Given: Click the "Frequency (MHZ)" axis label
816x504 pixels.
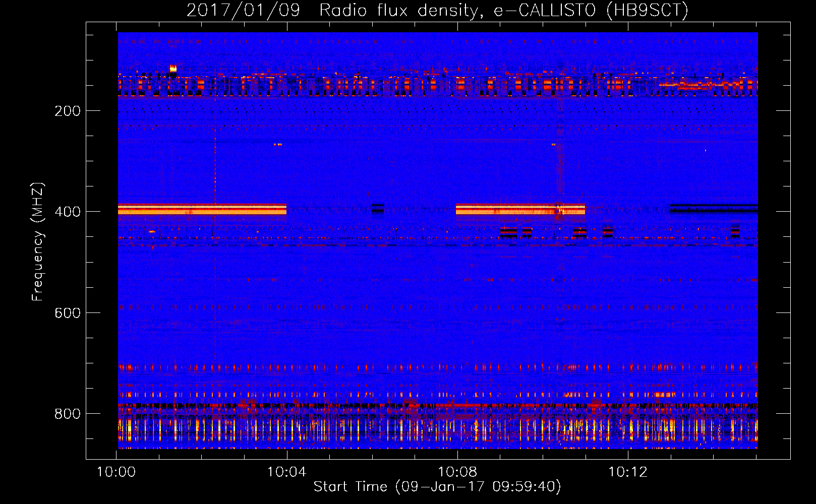Looking at the screenshot, I should [x=38, y=241].
